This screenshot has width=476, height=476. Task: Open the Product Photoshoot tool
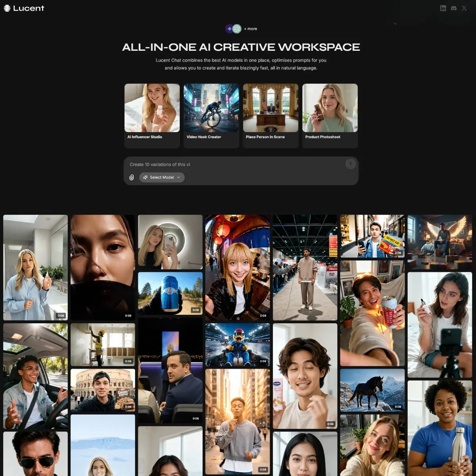point(330,115)
